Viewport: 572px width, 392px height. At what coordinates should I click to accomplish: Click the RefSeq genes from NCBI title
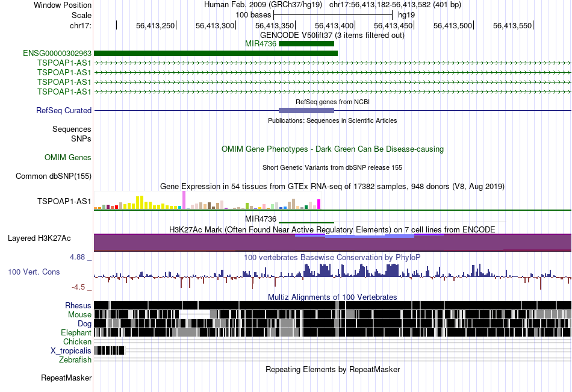click(x=332, y=102)
